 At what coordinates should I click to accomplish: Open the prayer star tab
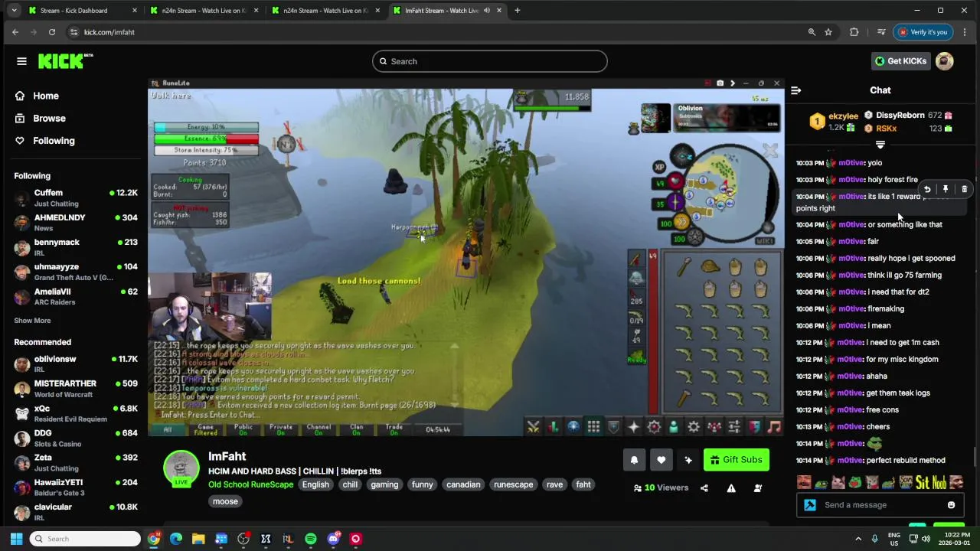634,427
